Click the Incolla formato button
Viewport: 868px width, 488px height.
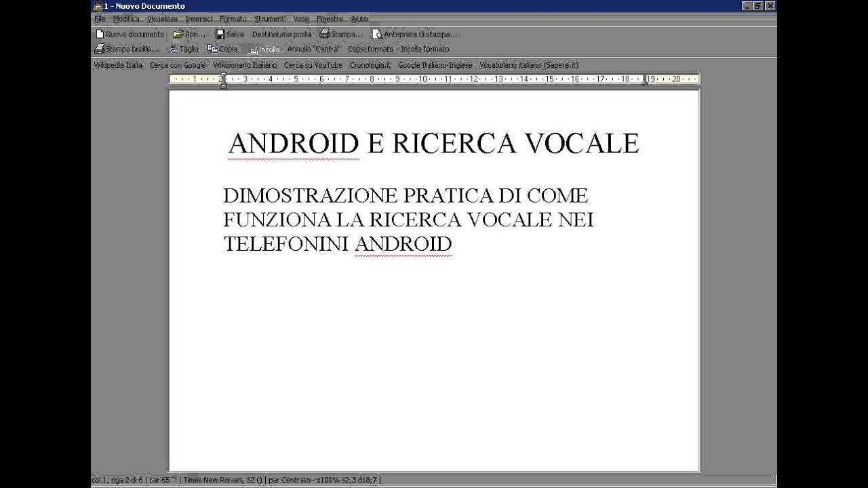(425, 49)
